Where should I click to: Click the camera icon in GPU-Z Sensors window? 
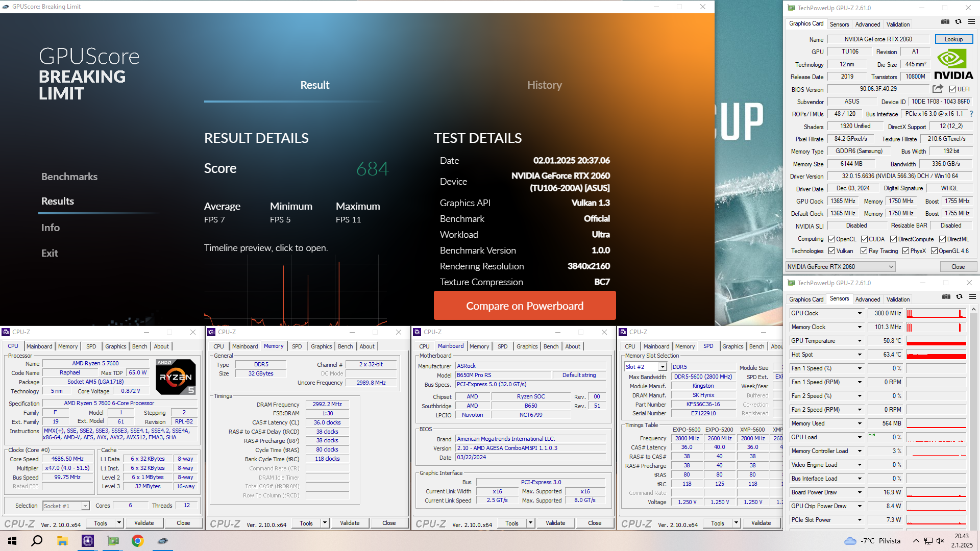946,296
